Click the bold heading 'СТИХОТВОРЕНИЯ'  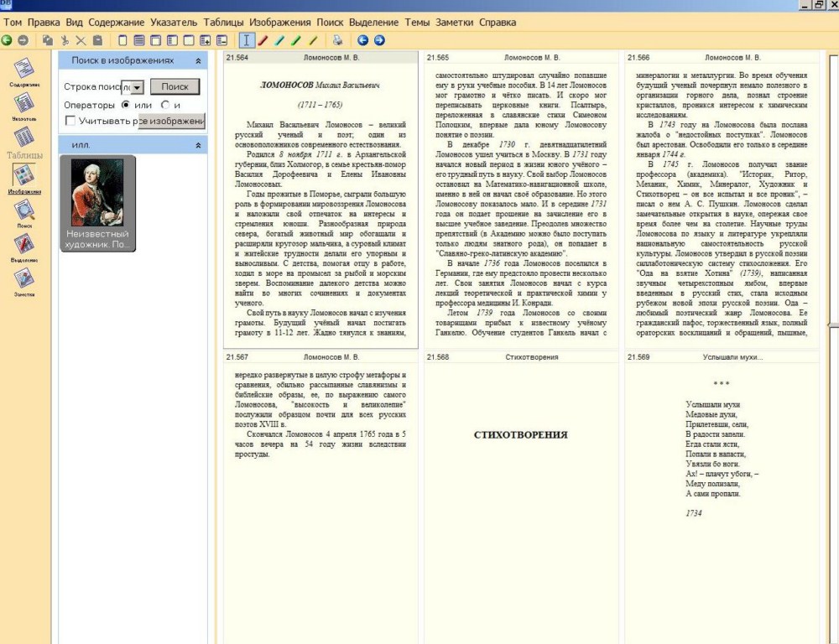(521, 435)
